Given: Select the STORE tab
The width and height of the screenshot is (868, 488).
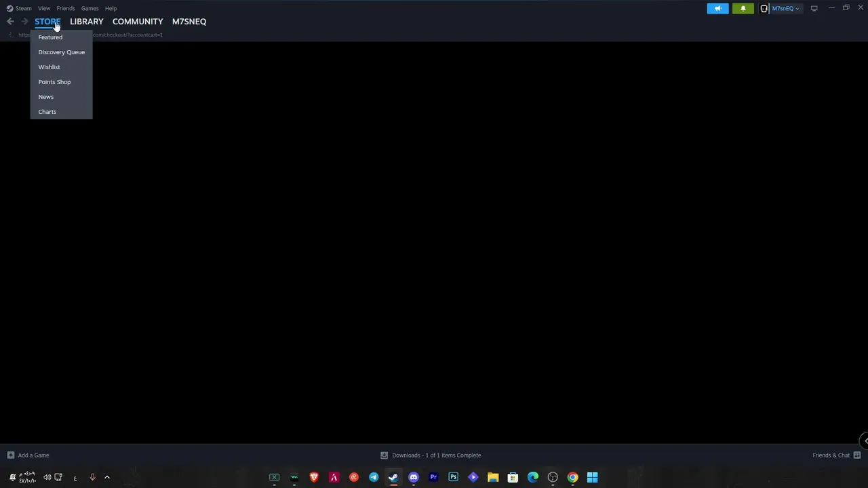Looking at the screenshot, I should [x=47, y=22].
